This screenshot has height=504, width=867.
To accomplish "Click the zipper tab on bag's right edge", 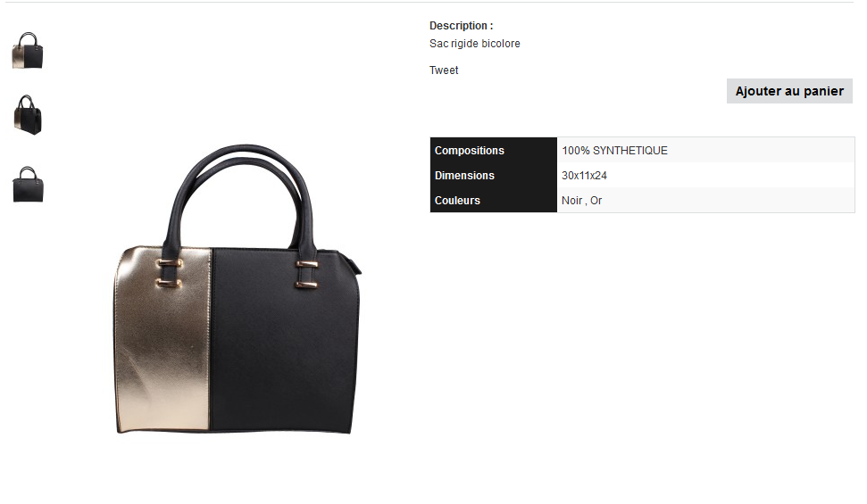I will [355, 265].
